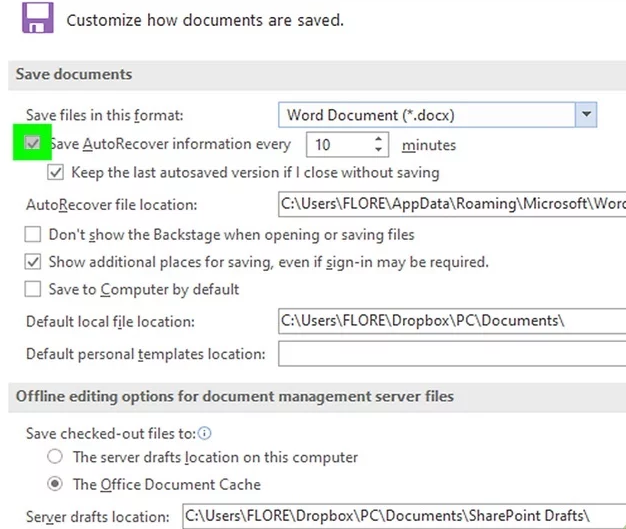Click the Save checked-out files to label

coord(111,434)
